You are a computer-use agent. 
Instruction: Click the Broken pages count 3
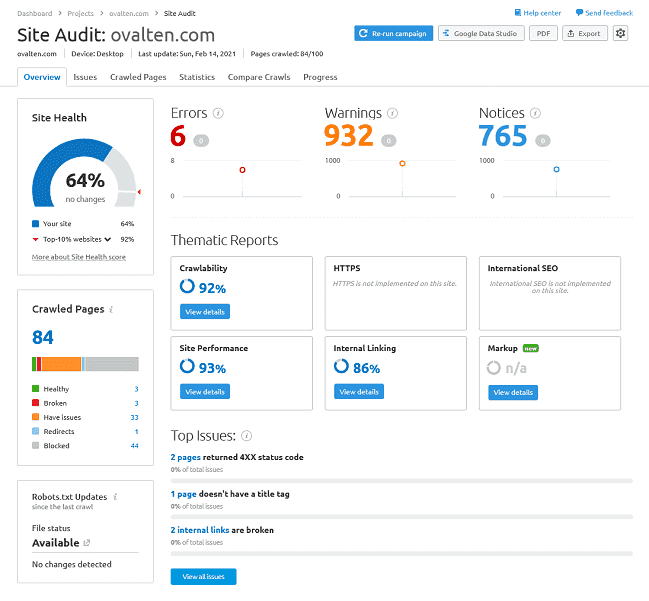pyautogui.click(x=136, y=403)
